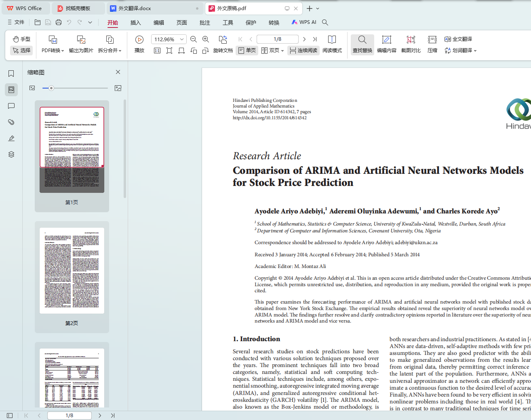Screen dimensions: 531x420
Task: Open the 文件 file menu
Action: (16, 22)
